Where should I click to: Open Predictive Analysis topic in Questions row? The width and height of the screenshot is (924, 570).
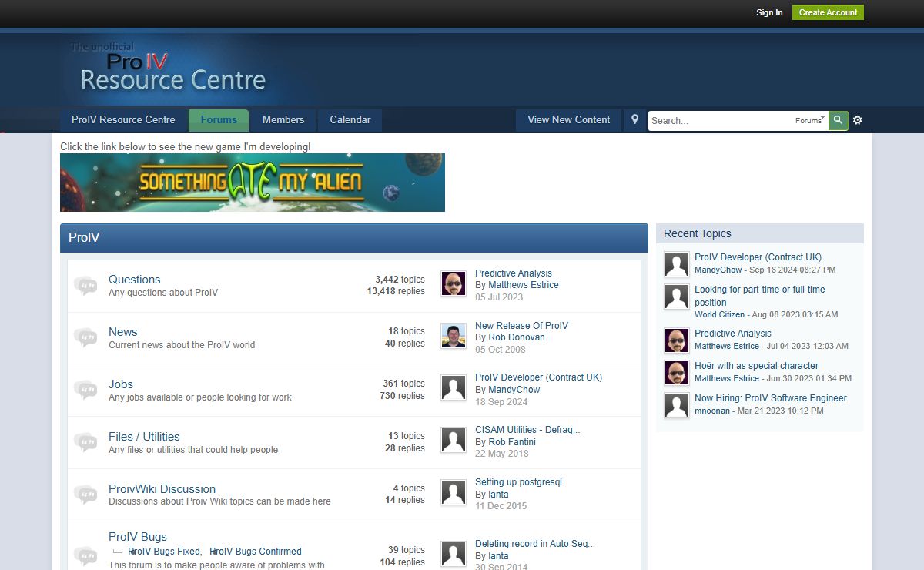(x=514, y=273)
